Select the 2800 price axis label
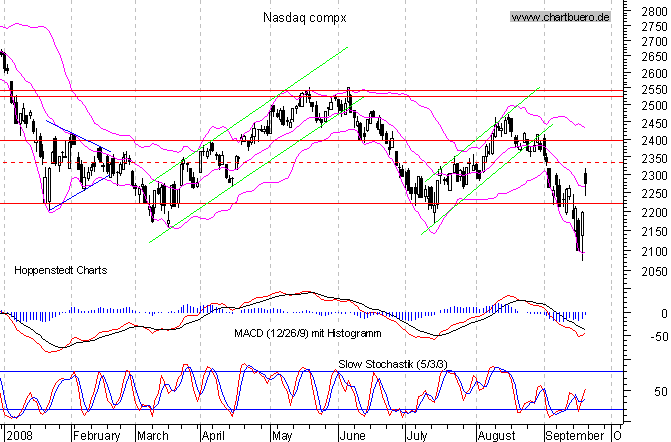671x442 pixels. point(655,12)
